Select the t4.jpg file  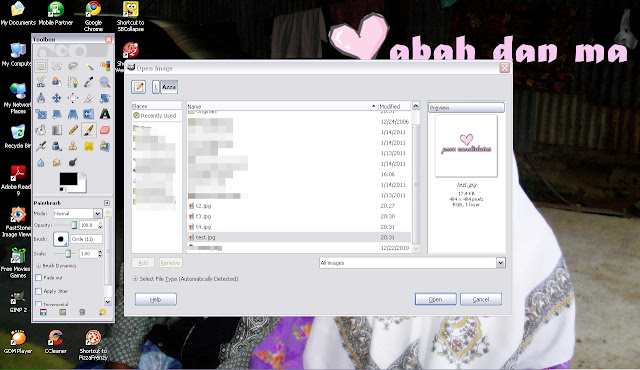[x=299, y=227]
